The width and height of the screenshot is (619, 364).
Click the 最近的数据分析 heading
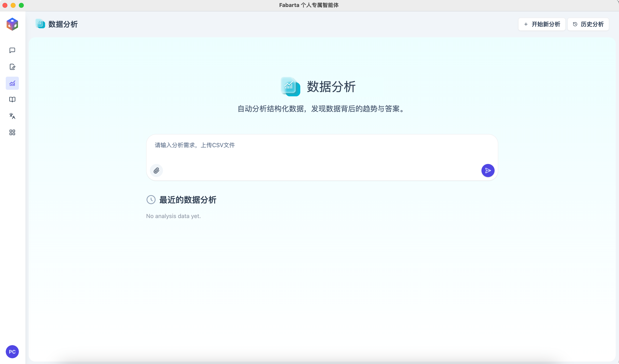tap(188, 200)
